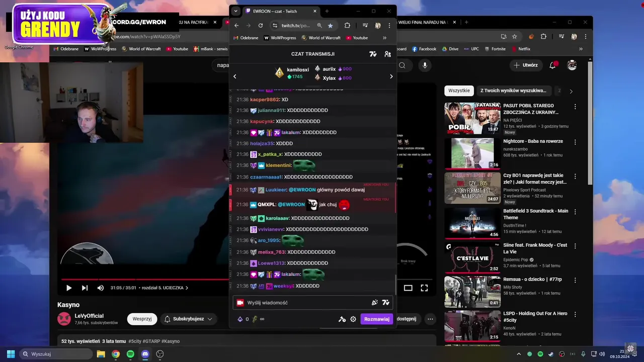This screenshot has width=644, height=362.
Task: Go back in Twitch browser window
Action: tap(236, 26)
